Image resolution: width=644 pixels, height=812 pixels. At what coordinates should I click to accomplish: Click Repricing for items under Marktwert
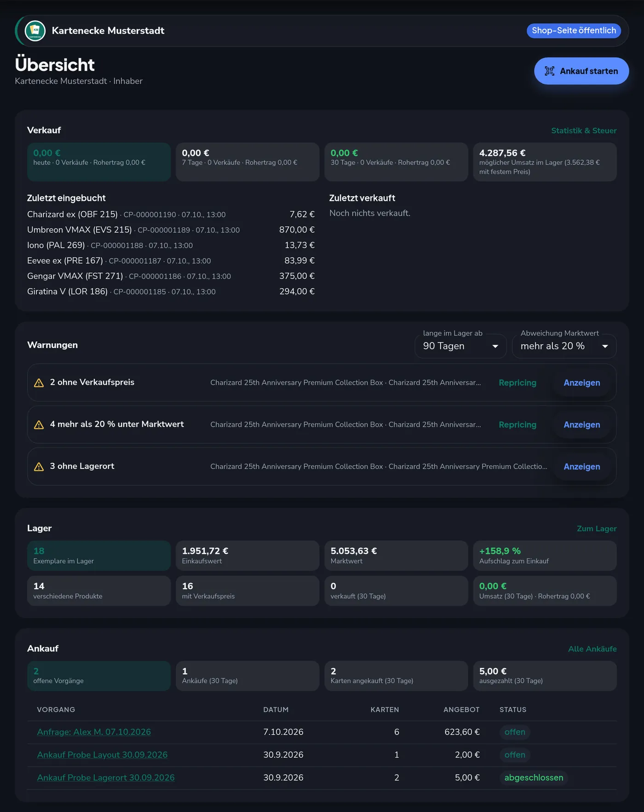(517, 425)
